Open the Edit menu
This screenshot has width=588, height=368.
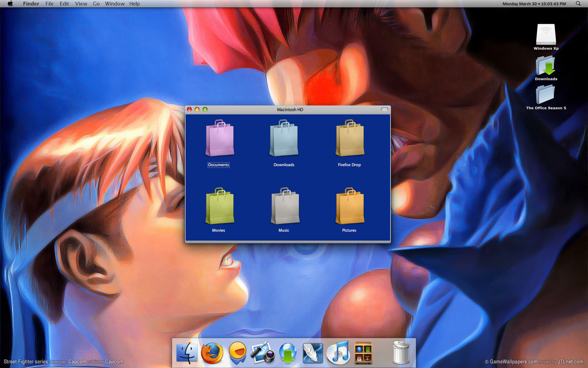pos(64,4)
